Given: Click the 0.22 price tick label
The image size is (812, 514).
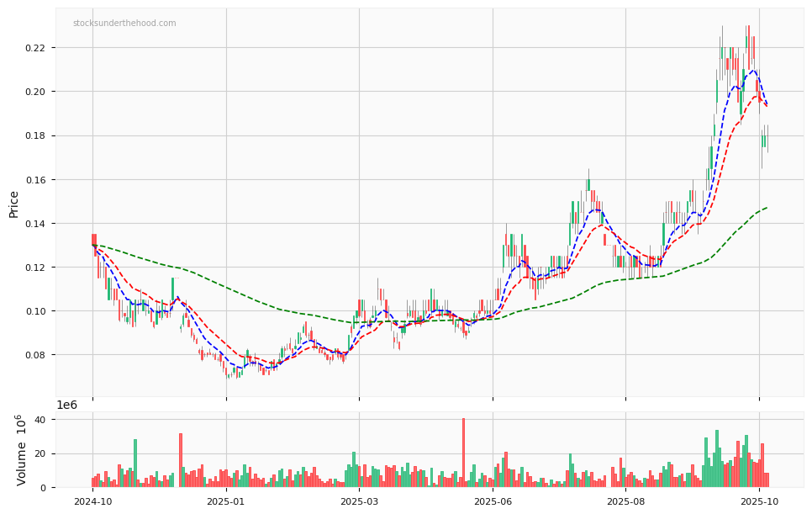Looking at the screenshot, I should [x=34, y=48].
